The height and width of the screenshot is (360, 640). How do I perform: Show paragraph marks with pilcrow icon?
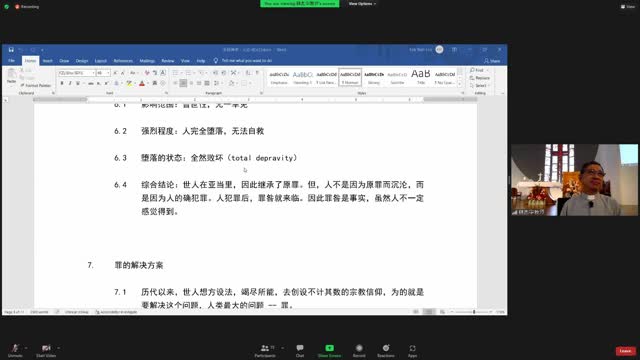coord(257,73)
